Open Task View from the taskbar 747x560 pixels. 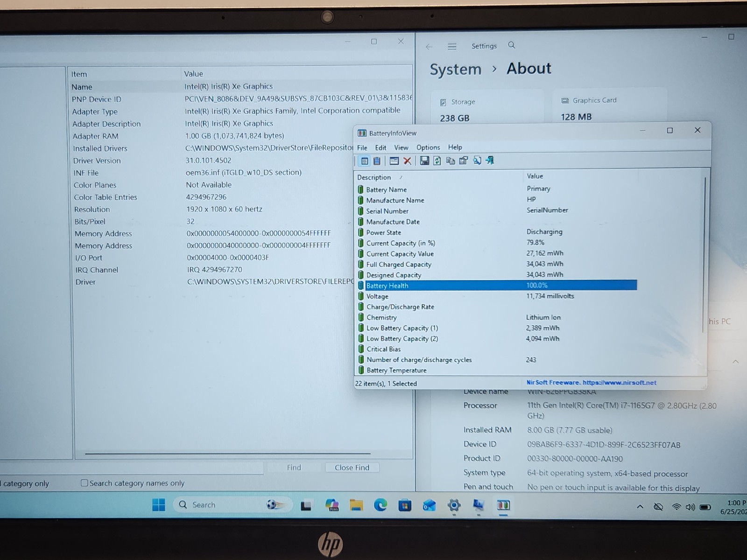306,505
